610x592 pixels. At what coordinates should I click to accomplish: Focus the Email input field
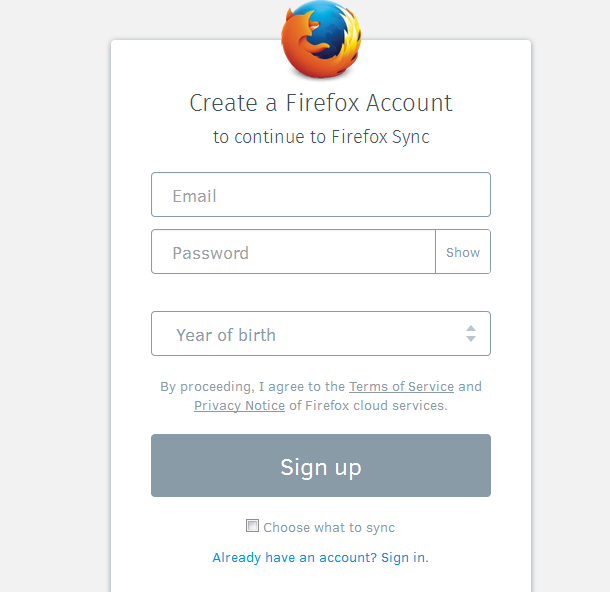tap(320, 195)
